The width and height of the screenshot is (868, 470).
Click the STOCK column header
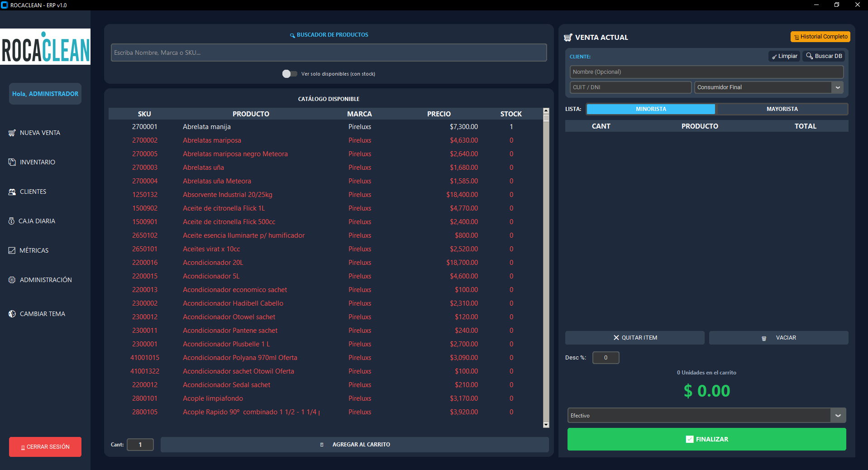(x=511, y=114)
